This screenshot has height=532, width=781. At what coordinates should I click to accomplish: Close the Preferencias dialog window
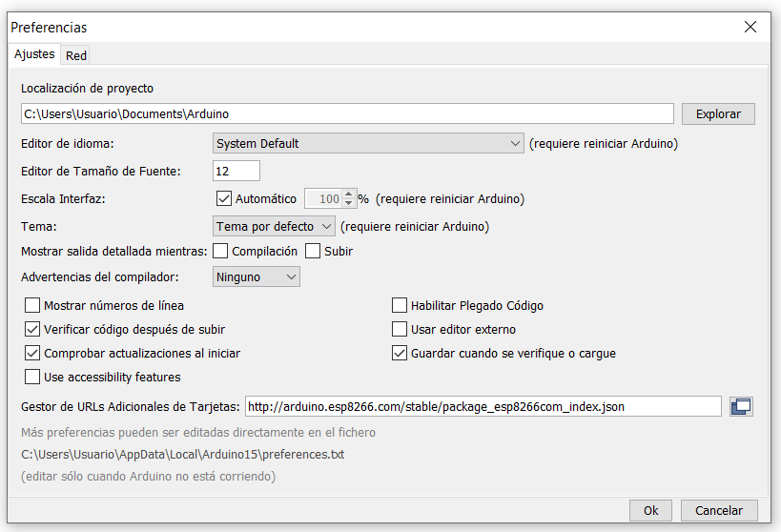point(750,28)
